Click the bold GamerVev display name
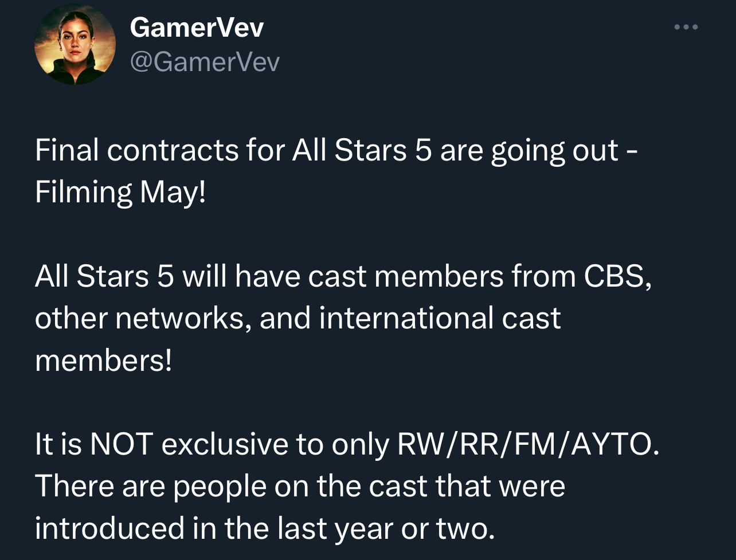The height and width of the screenshot is (560, 736). (197, 26)
